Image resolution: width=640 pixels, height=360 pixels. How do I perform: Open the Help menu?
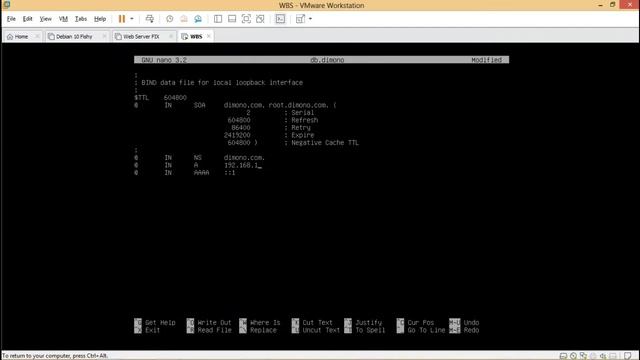100,19
